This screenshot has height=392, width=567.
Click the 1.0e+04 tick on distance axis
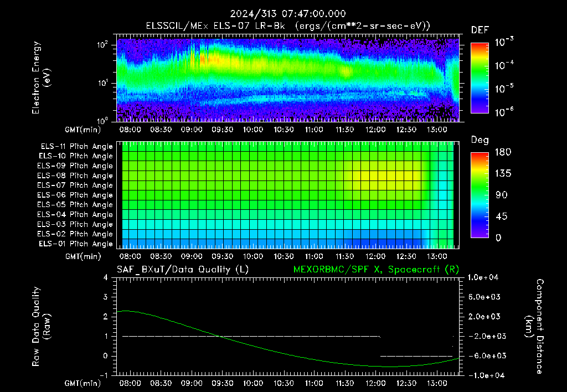tap(483, 277)
